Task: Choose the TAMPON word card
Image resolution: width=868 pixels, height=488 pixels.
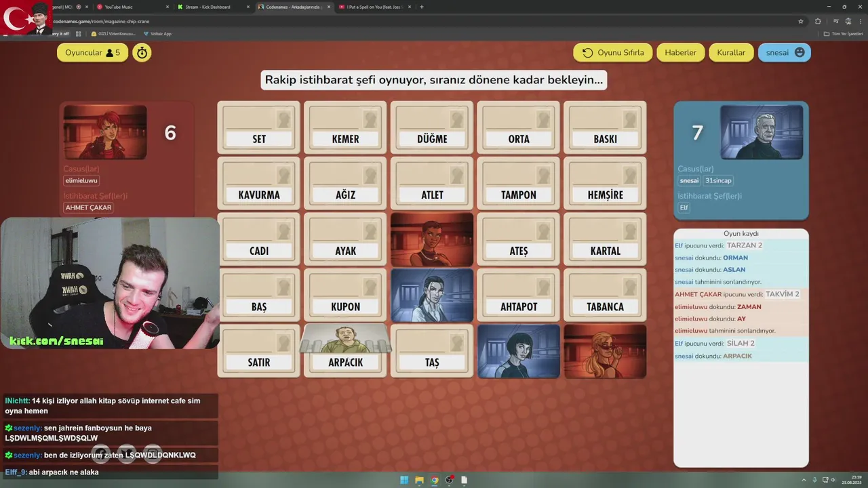Action: (x=519, y=184)
